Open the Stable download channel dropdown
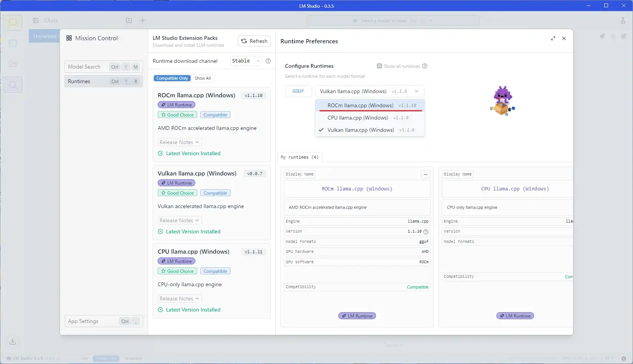633x364 pixels. coord(246,61)
